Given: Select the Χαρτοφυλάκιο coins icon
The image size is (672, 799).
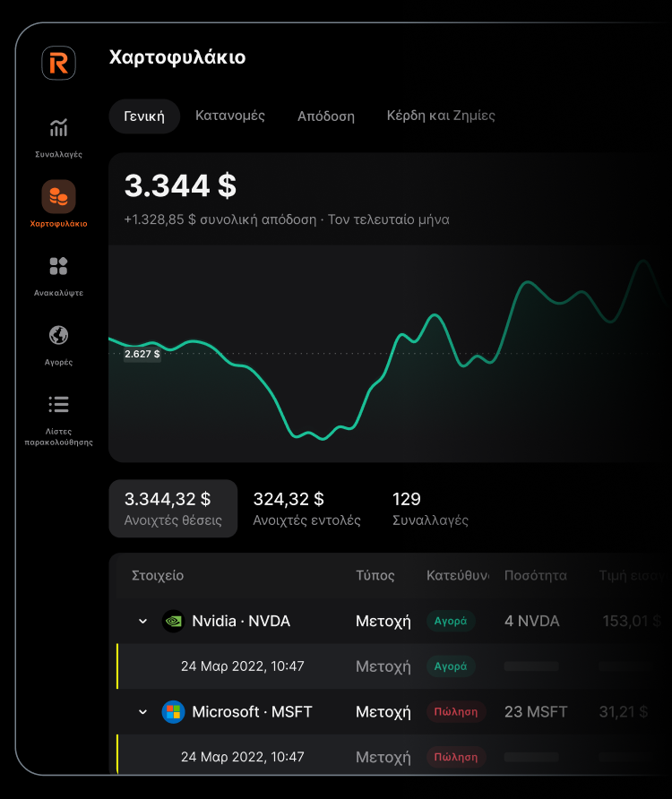Looking at the screenshot, I should pyautogui.click(x=58, y=196).
